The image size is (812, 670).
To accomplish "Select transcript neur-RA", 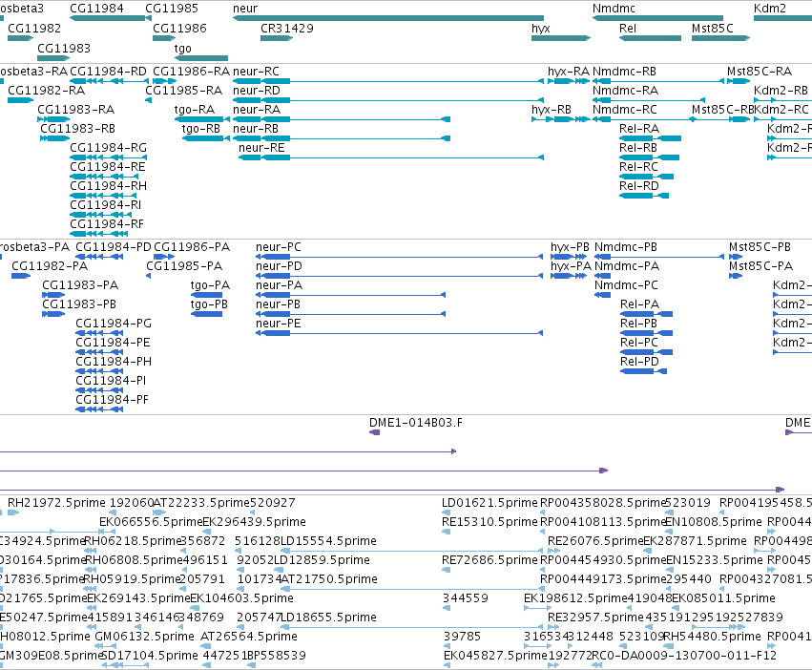I will (342, 119).
